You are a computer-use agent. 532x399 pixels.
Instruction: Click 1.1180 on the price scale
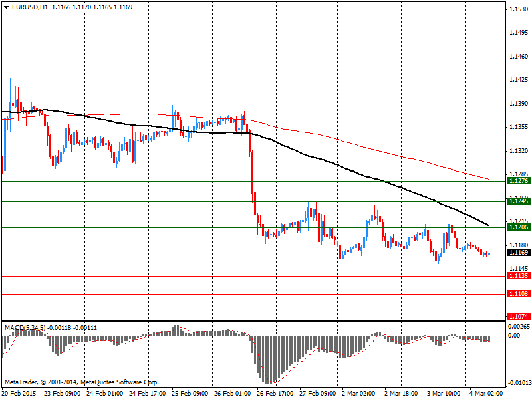(519, 245)
